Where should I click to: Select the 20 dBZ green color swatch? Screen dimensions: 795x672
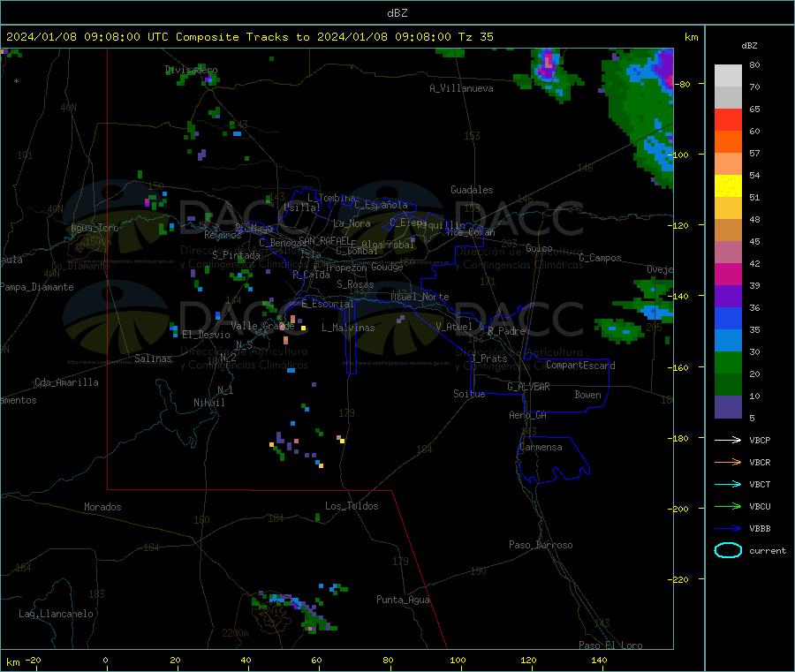tap(728, 362)
